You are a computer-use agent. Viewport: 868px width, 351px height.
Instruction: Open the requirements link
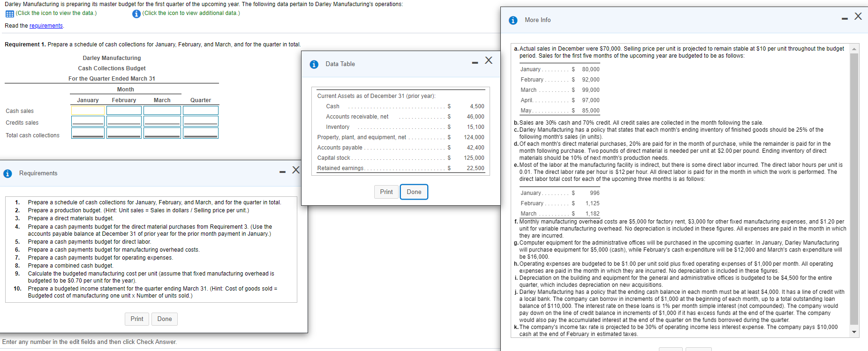pos(46,26)
